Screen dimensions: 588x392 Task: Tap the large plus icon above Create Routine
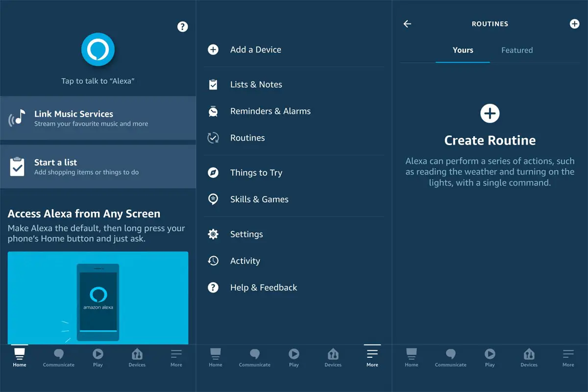tap(490, 114)
